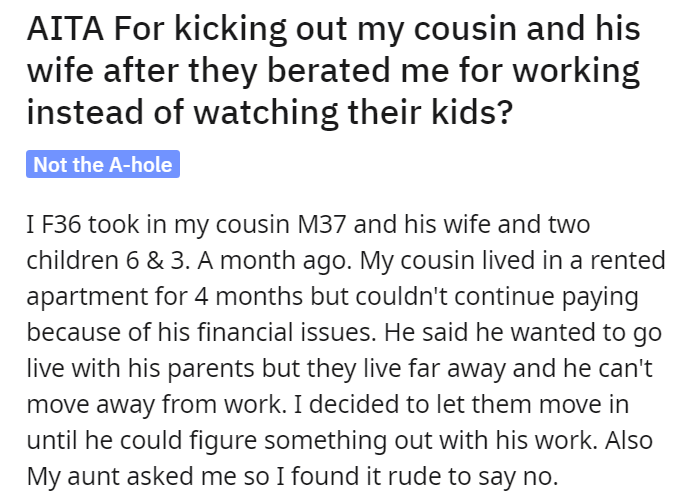
Task: Click 'watching' in the post title
Action: [266, 112]
